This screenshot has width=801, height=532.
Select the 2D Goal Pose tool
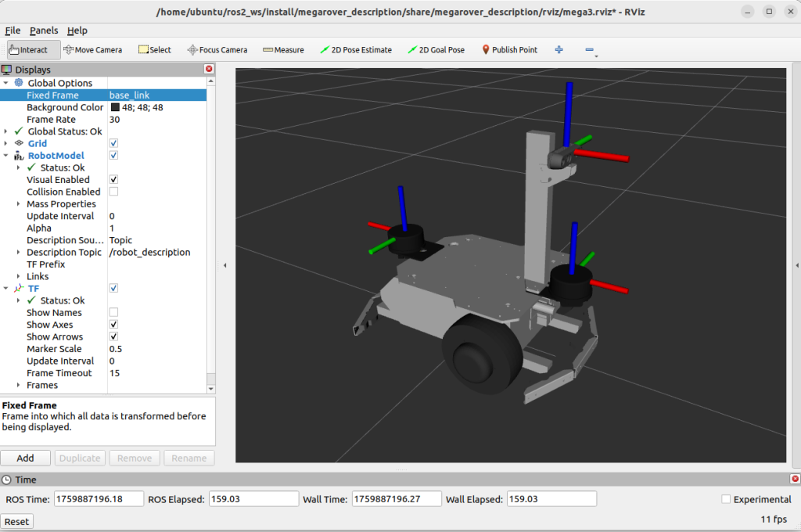(x=436, y=50)
